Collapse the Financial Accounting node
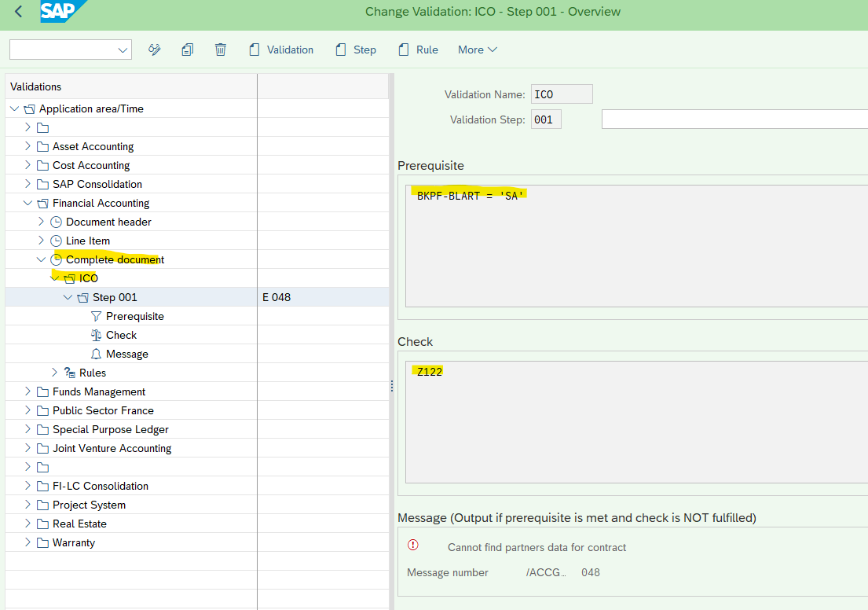868x610 pixels. tap(27, 202)
